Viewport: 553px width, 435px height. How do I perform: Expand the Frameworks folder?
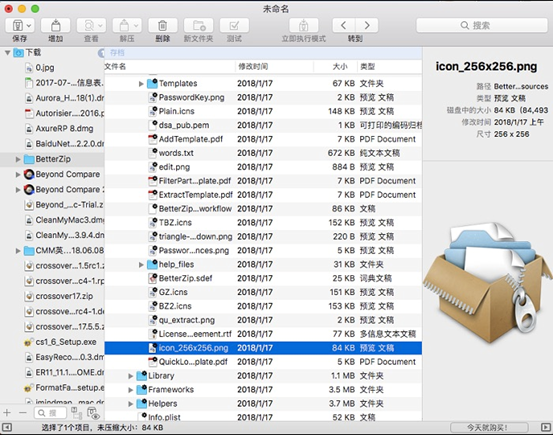tap(130, 390)
